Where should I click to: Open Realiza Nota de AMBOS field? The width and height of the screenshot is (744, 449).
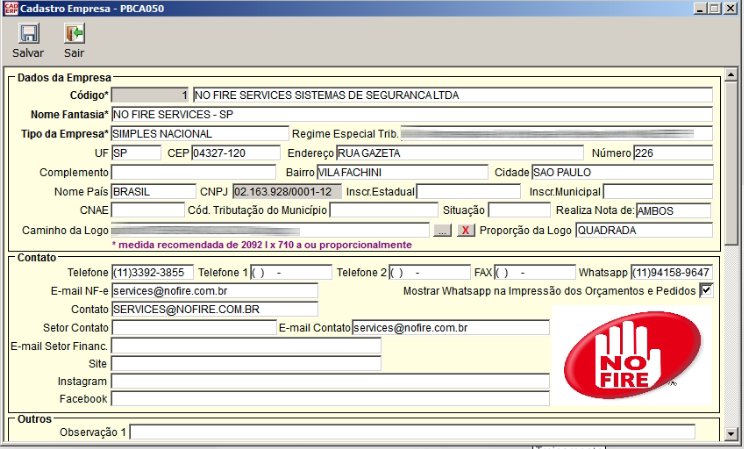coord(673,210)
